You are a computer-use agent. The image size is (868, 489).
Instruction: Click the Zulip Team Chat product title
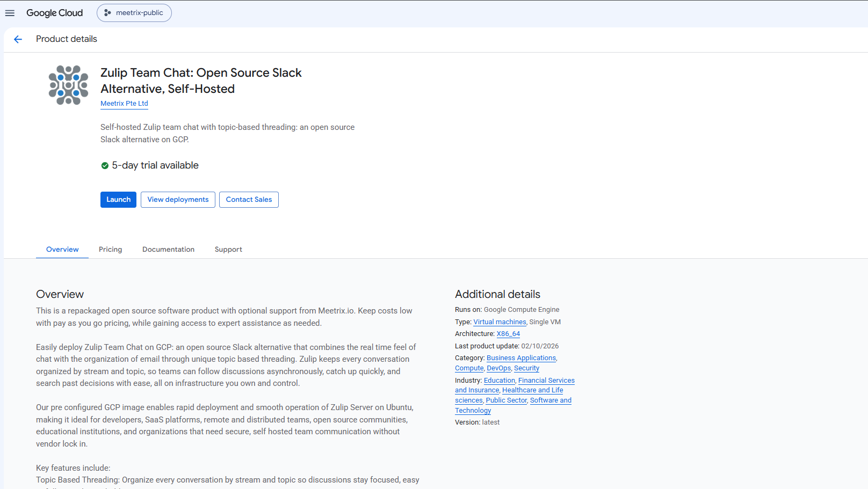coord(201,81)
